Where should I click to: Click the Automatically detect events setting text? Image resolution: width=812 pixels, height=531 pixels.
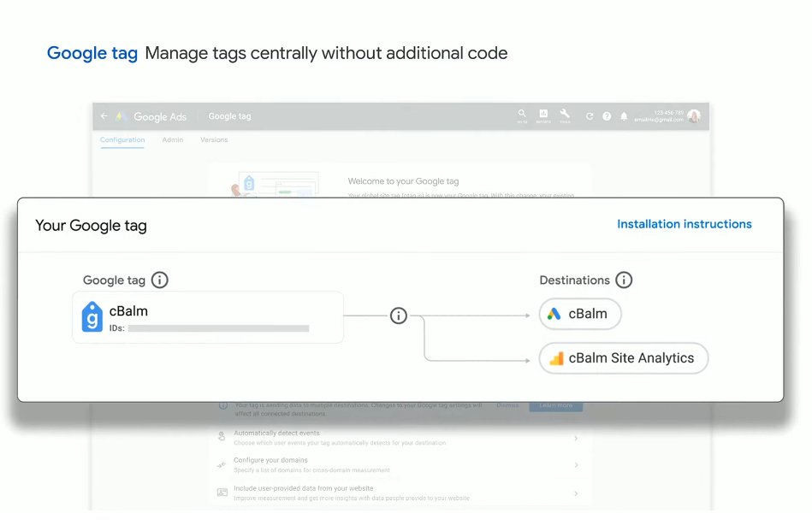click(x=276, y=434)
